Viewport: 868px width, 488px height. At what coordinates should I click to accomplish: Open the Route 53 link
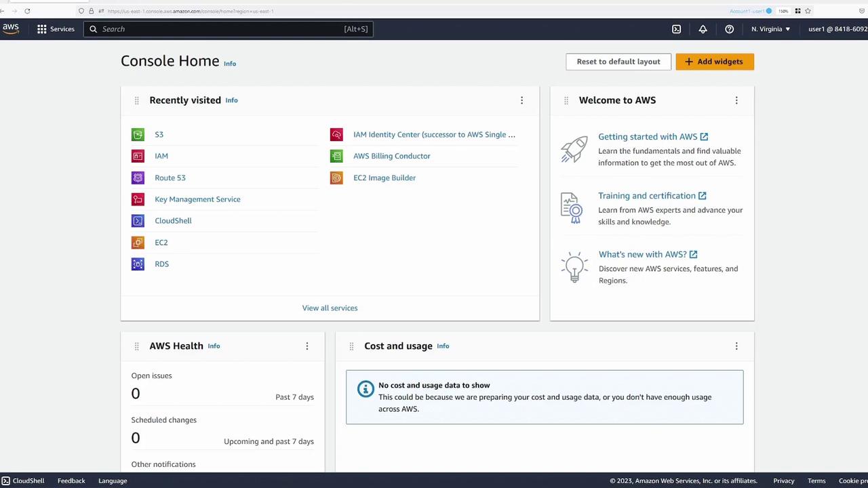click(170, 178)
